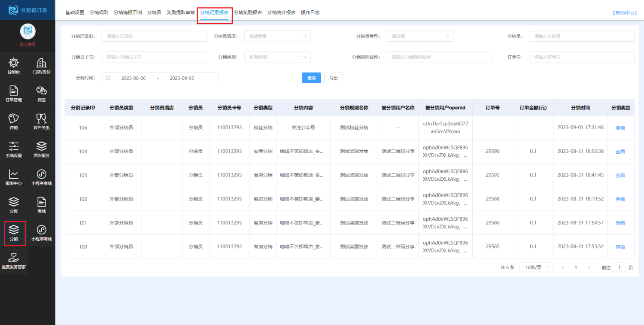Image resolution: width=644 pixels, height=325 pixels.
Task: Switch to 基础设置 tab
Action: [x=75, y=12]
